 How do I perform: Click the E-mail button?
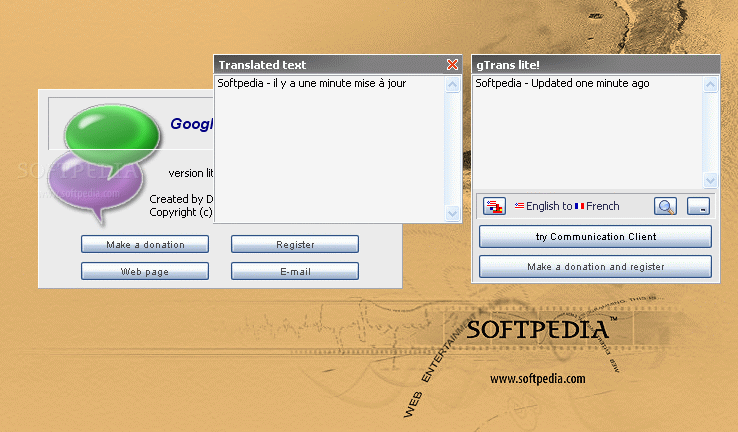295,271
